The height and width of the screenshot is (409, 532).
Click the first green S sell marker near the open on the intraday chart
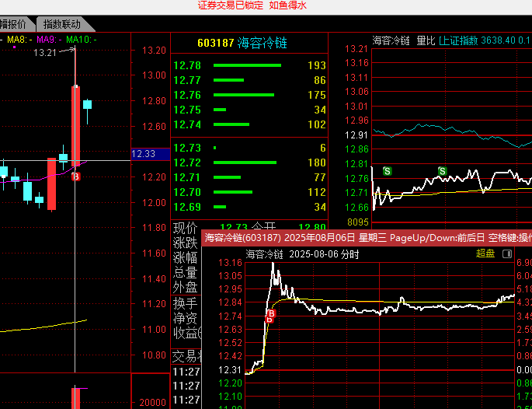387,171
